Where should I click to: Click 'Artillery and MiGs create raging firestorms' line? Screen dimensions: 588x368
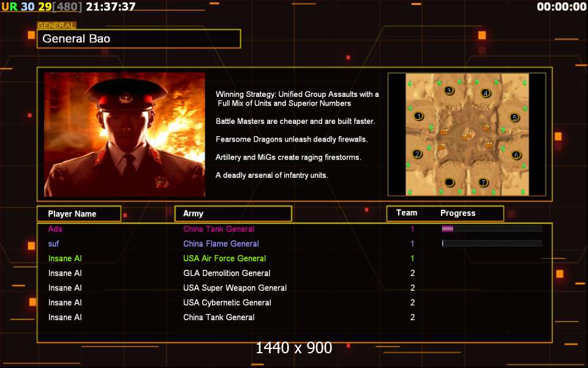click(288, 158)
